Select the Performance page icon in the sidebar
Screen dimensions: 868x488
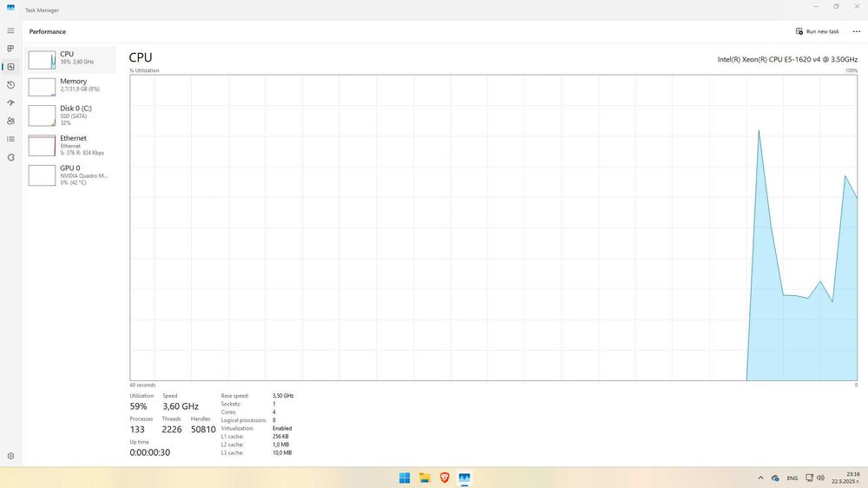(10, 67)
